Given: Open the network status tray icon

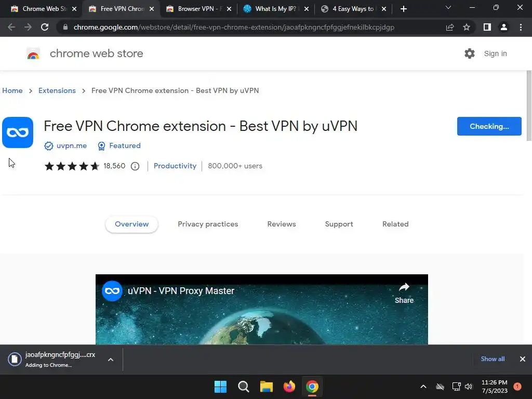Looking at the screenshot, I should pos(456,387).
